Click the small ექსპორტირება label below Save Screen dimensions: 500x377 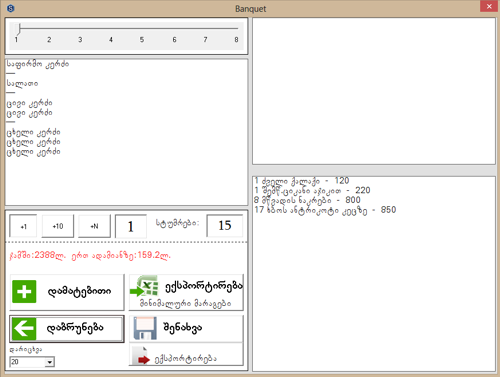(x=185, y=359)
